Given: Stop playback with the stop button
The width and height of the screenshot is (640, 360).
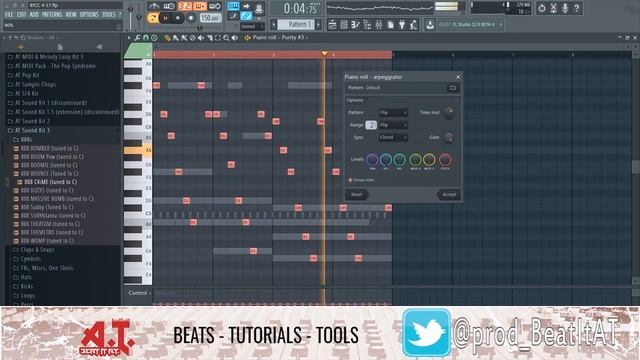Looking at the screenshot, I should pyautogui.click(x=178, y=18).
